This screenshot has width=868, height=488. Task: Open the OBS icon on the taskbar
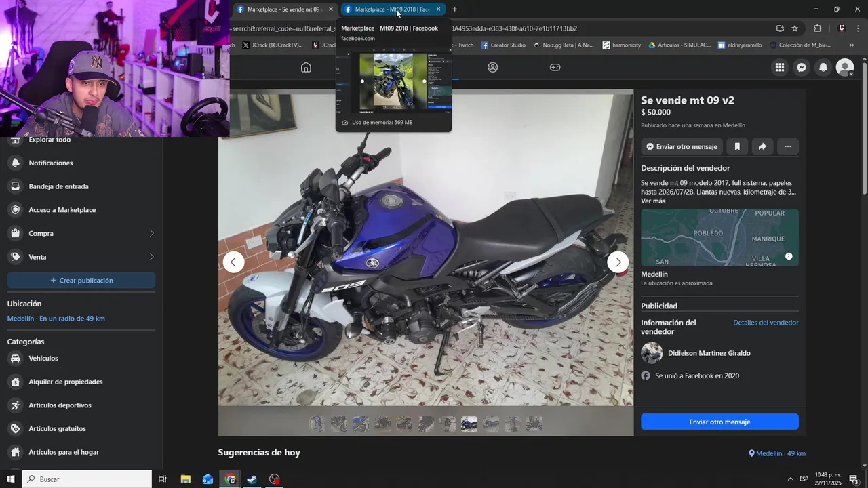point(274,479)
